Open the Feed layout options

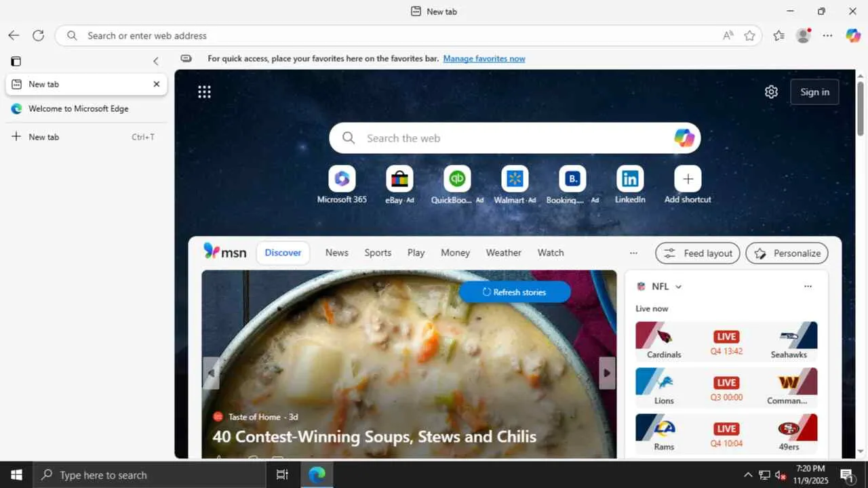click(x=698, y=253)
